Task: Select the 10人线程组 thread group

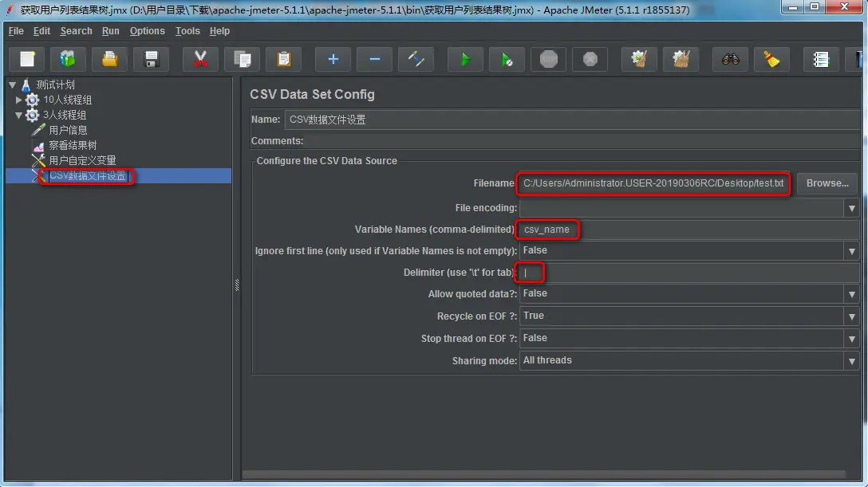Action: (x=67, y=100)
